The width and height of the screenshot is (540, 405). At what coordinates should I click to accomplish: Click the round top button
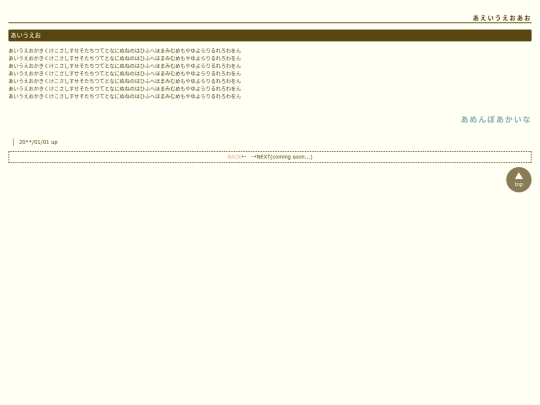pyautogui.click(x=518, y=180)
